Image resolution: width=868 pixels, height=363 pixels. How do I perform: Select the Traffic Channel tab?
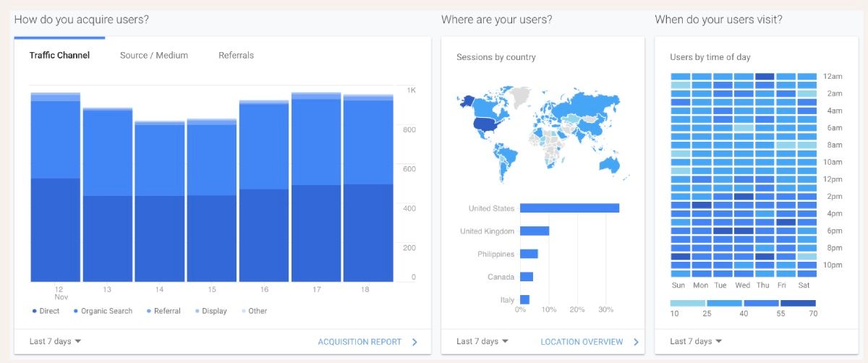click(59, 56)
